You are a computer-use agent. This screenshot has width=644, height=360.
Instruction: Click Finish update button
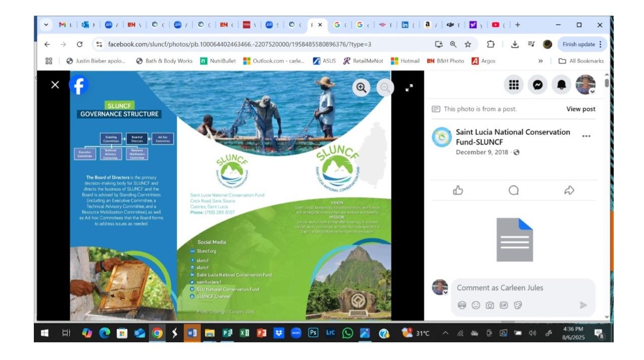tap(582, 44)
